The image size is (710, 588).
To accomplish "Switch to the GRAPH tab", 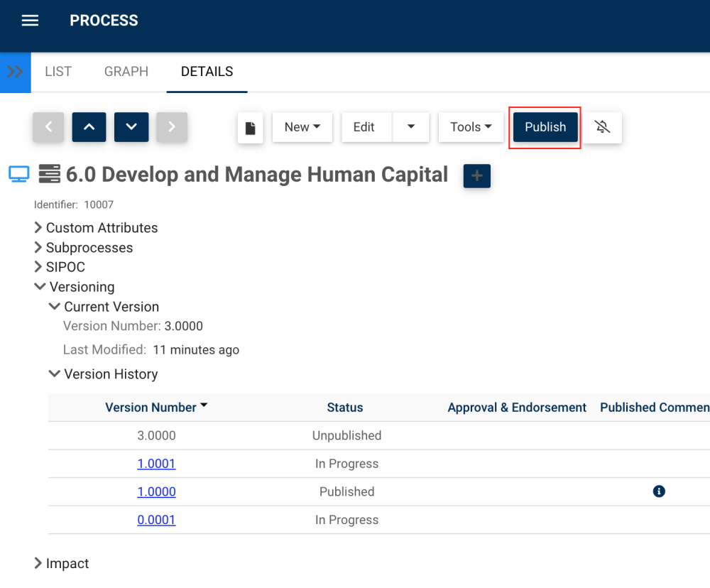I will coord(126,72).
